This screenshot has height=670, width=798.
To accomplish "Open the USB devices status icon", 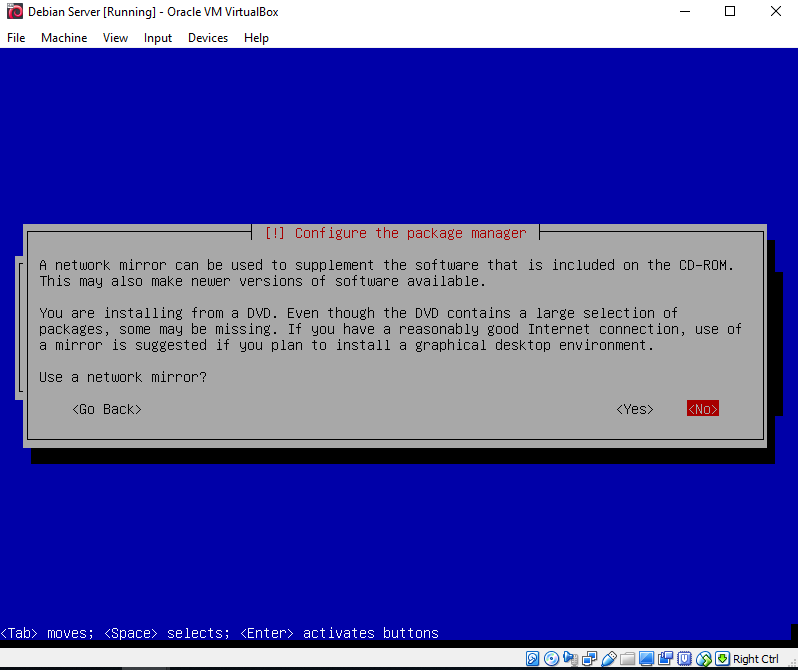I will point(609,659).
